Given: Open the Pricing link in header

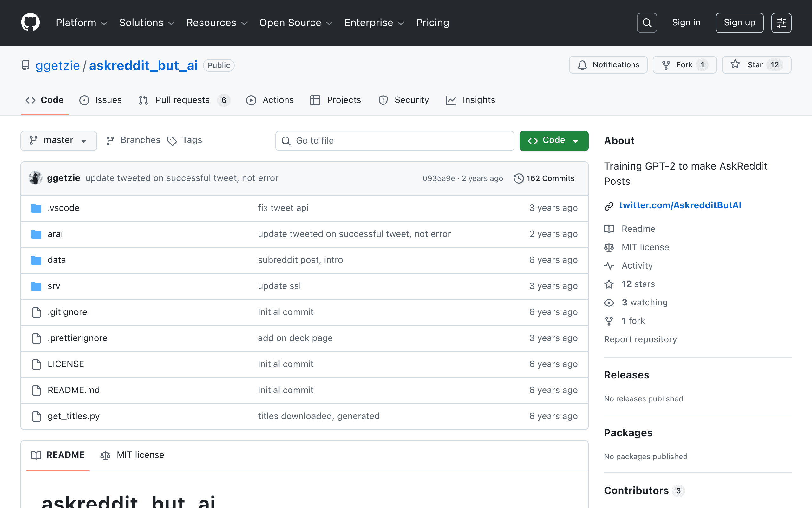Looking at the screenshot, I should pyautogui.click(x=433, y=23).
